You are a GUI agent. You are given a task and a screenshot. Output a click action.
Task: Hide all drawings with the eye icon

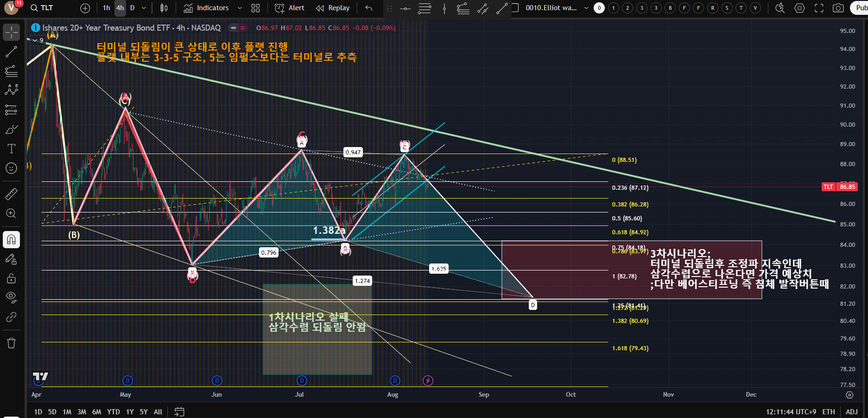pos(11,297)
